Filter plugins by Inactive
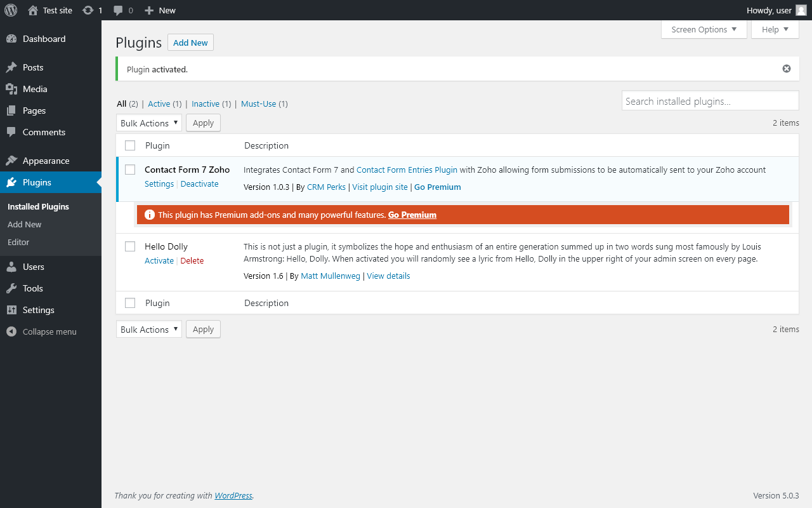The width and height of the screenshot is (812, 508). pyautogui.click(x=206, y=104)
